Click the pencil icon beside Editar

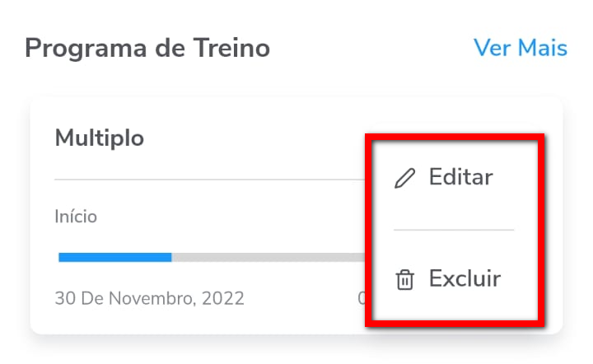pos(404,178)
